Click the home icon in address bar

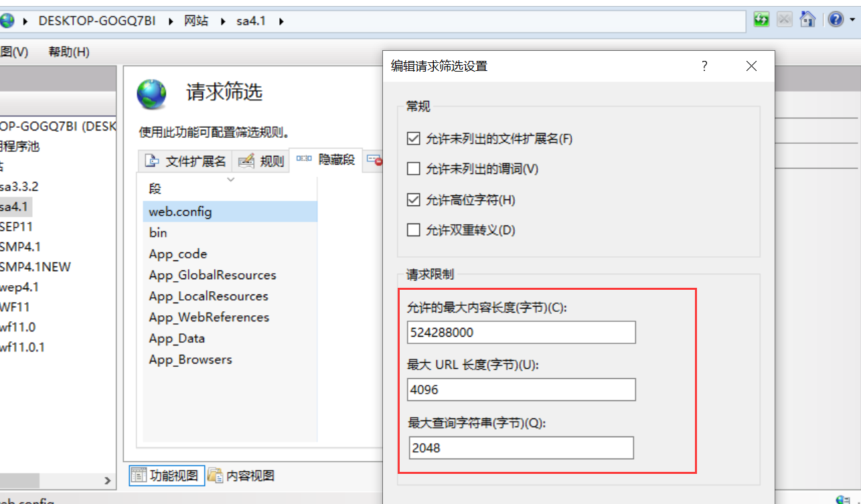tap(808, 19)
